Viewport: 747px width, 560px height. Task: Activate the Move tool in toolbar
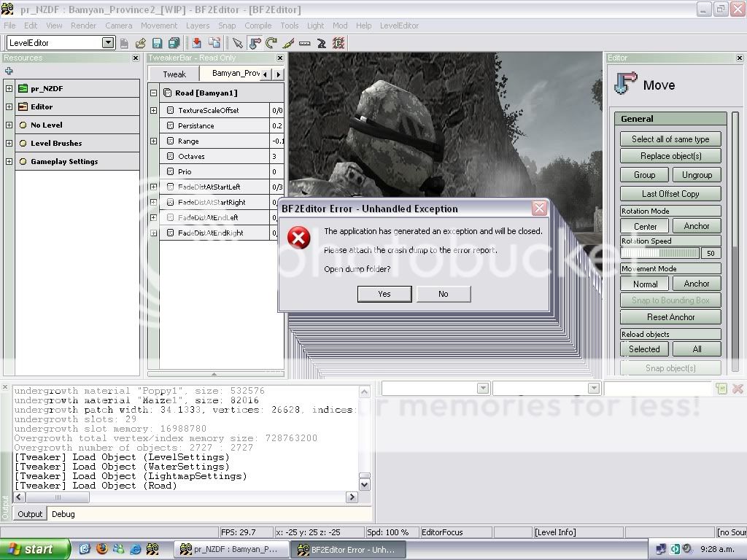(x=255, y=43)
